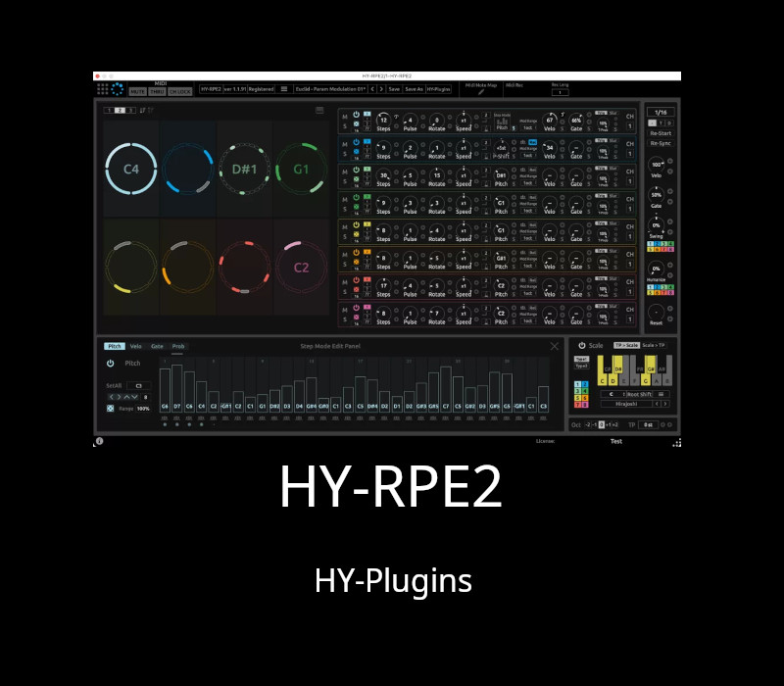The image size is (784, 686).
Task: Toggle the Scale section power icon
Action: tap(581, 345)
